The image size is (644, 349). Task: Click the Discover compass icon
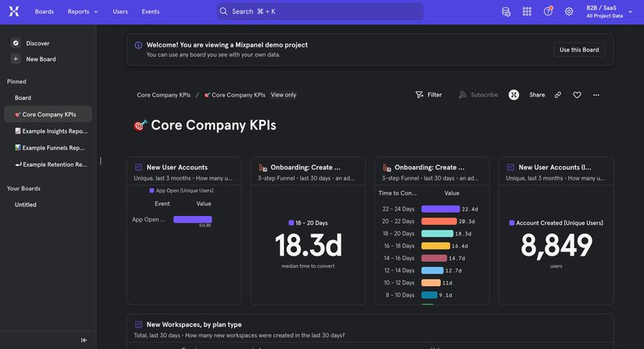pos(15,43)
